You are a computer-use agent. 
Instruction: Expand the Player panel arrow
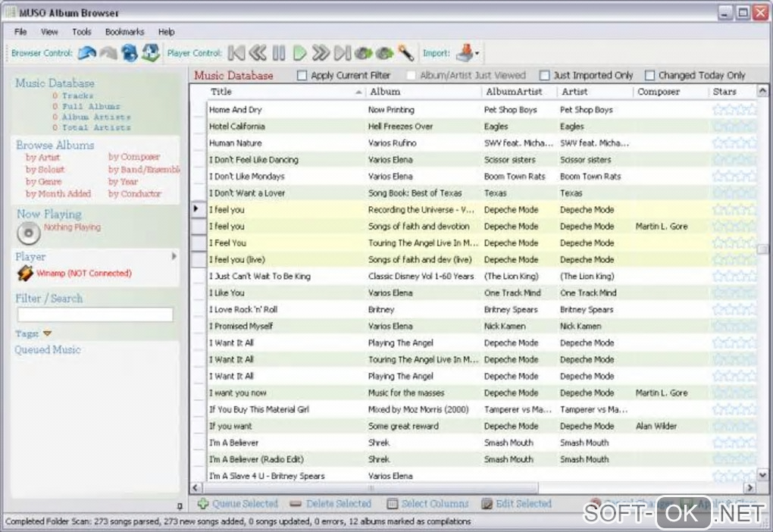click(174, 257)
